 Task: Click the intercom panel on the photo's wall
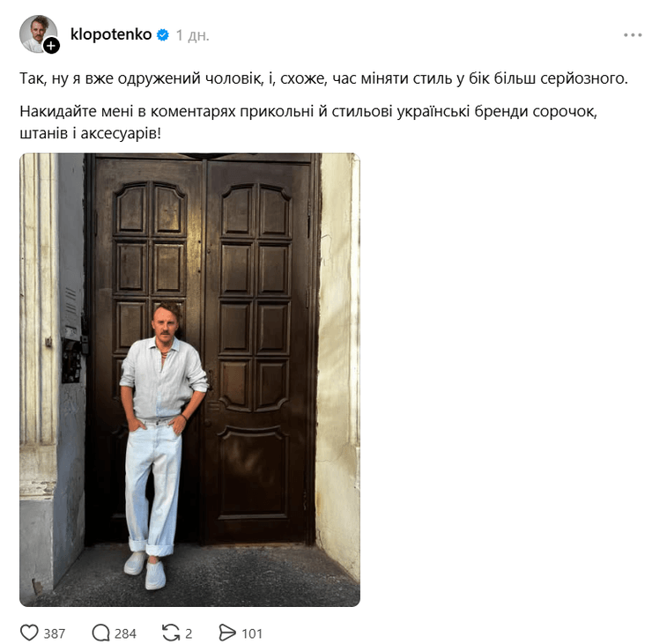point(71,359)
